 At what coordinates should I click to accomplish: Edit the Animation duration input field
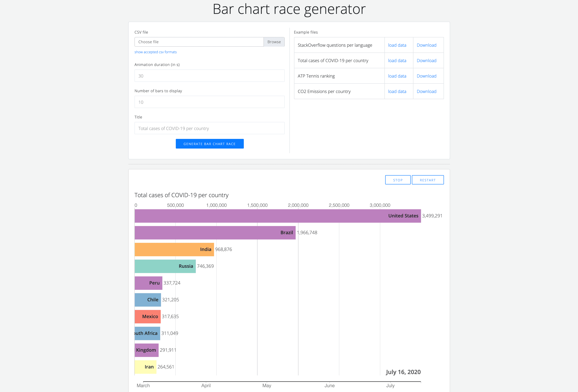tap(209, 76)
